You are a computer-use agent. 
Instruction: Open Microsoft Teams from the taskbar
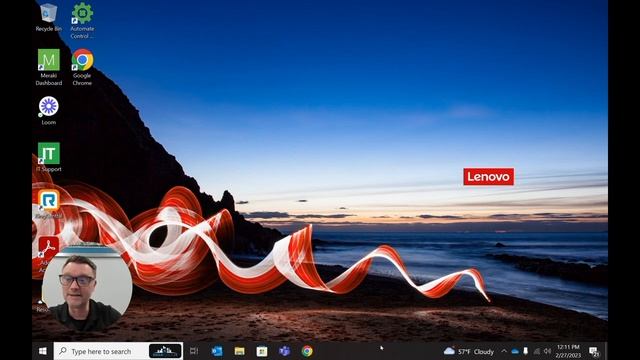pyautogui.click(x=284, y=351)
